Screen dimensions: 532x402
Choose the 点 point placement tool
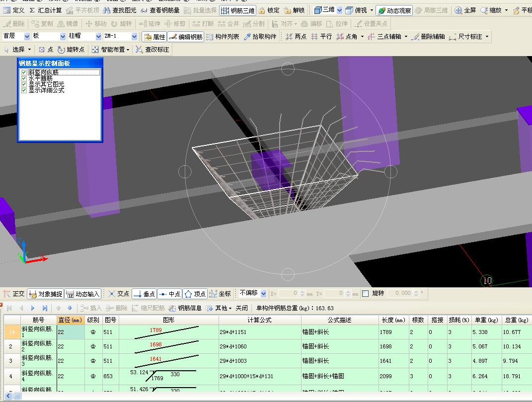pyautogui.click(x=46, y=50)
